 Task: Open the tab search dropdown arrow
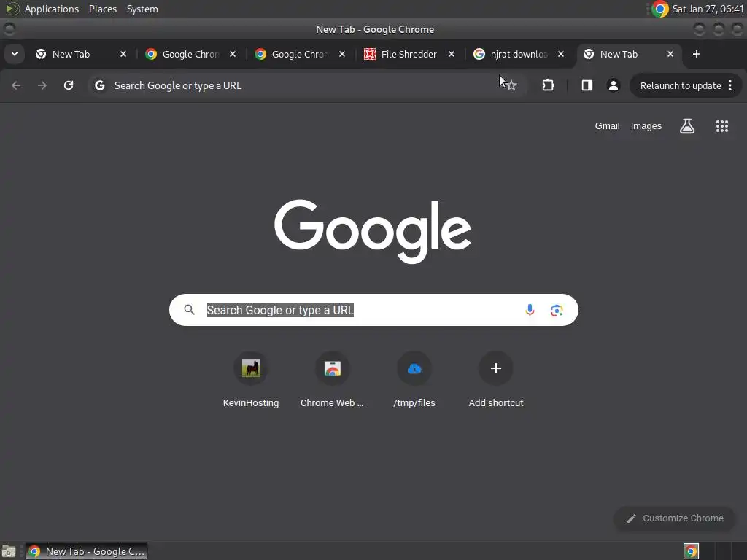click(x=15, y=54)
